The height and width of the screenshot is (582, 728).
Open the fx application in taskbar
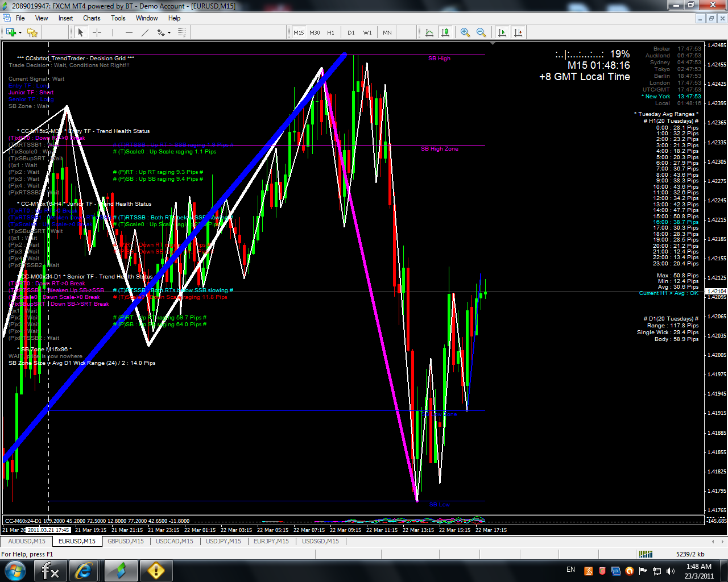[51, 571]
